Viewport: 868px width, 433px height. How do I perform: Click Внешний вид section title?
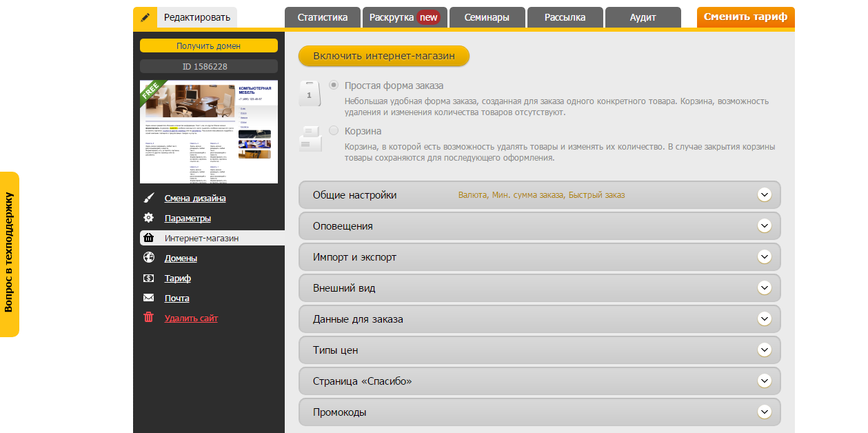tap(344, 288)
